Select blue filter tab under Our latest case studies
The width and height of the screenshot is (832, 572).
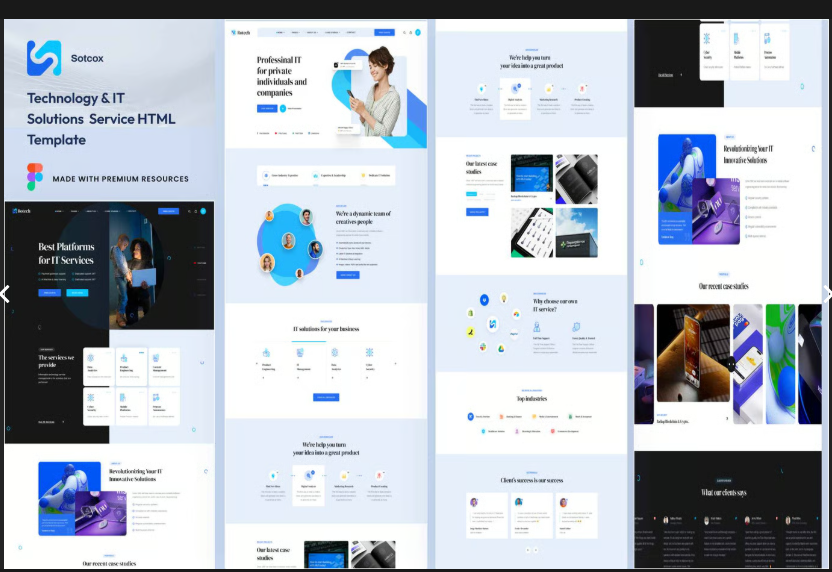click(x=471, y=194)
